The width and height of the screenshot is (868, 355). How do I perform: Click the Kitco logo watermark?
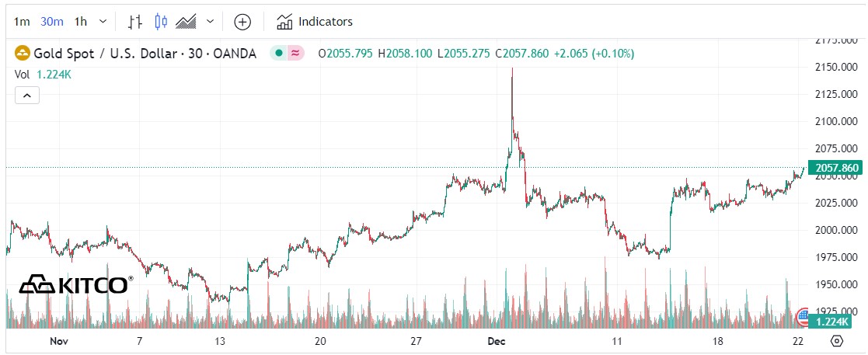[75, 285]
